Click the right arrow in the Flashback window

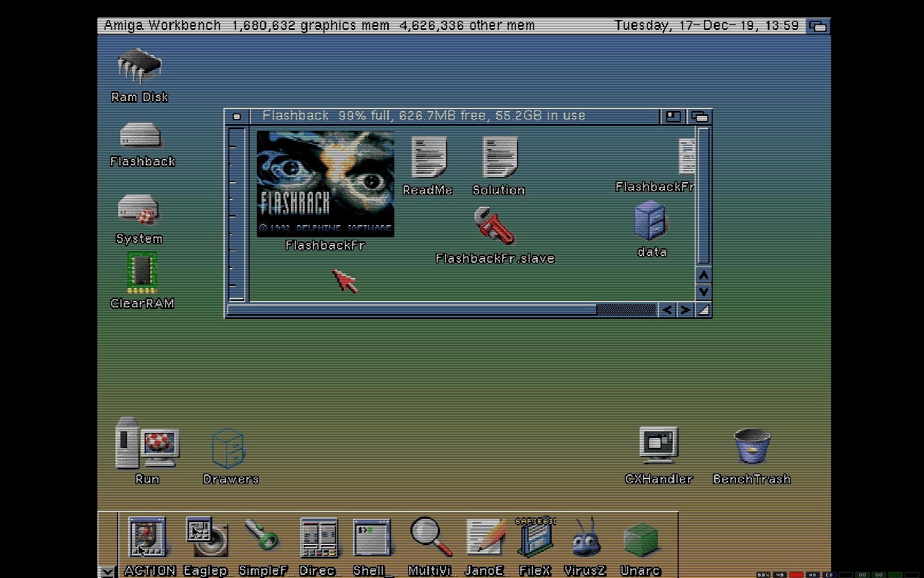tap(685, 310)
